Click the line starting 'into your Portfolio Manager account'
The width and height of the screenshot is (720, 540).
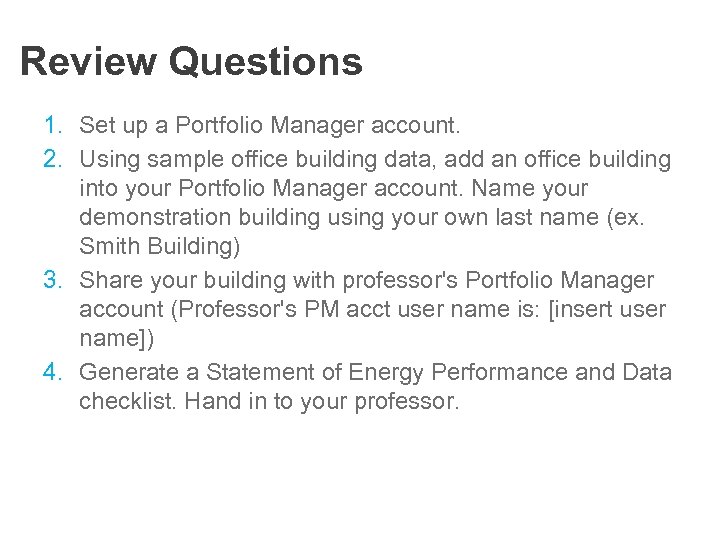tap(333, 188)
